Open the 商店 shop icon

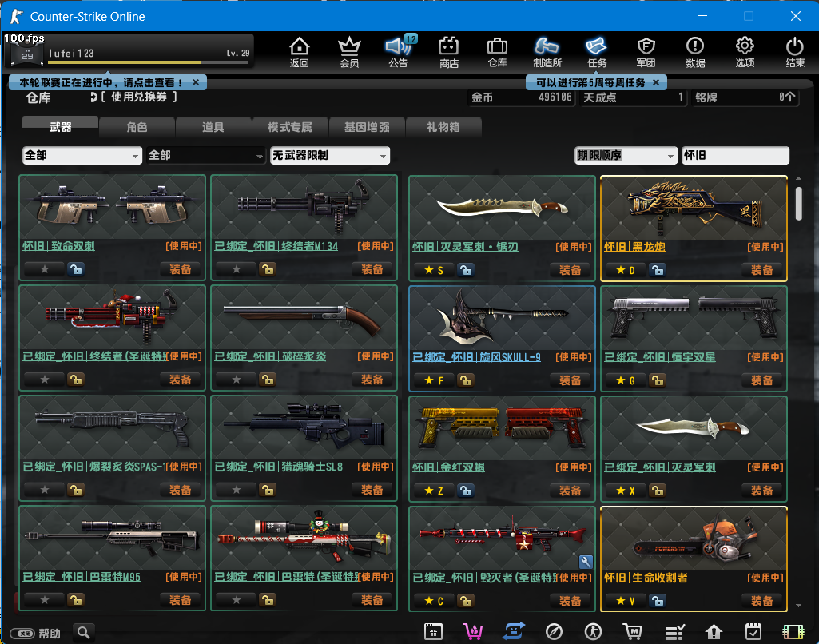point(449,52)
